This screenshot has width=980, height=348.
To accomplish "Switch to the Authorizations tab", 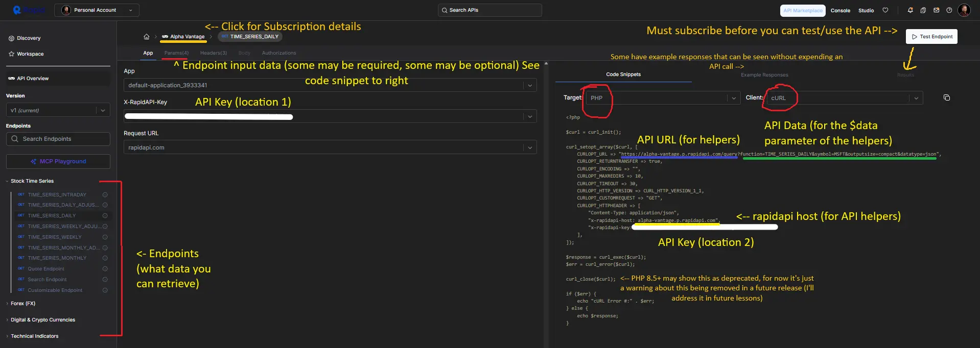I will (279, 53).
